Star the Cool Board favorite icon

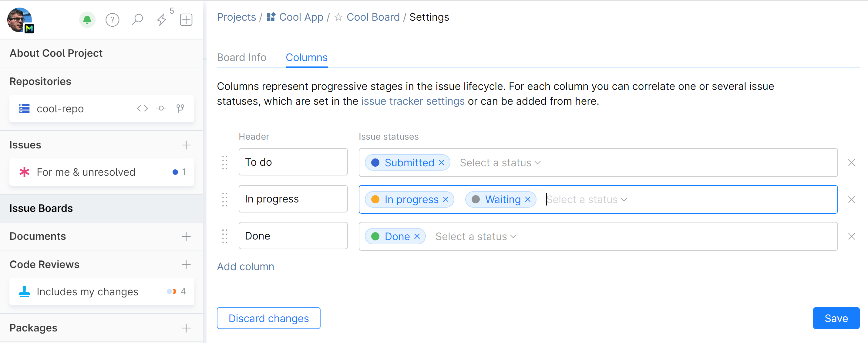point(338,17)
